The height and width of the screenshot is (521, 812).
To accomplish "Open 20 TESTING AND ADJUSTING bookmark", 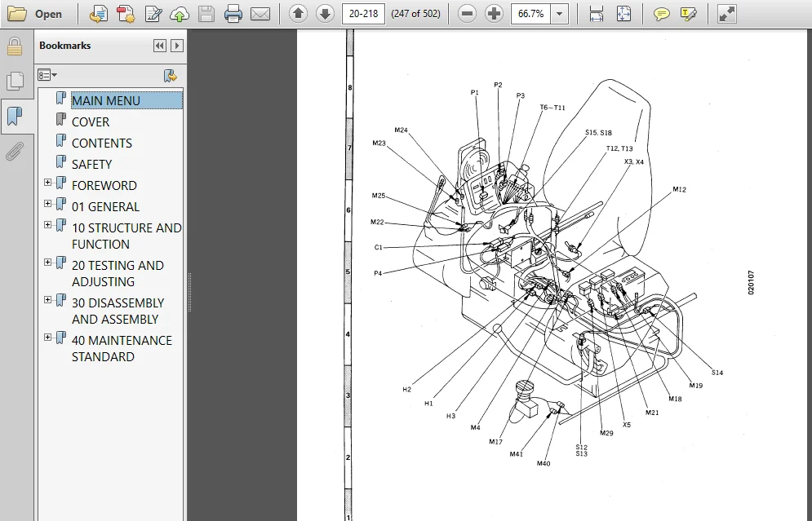I will click(x=118, y=273).
